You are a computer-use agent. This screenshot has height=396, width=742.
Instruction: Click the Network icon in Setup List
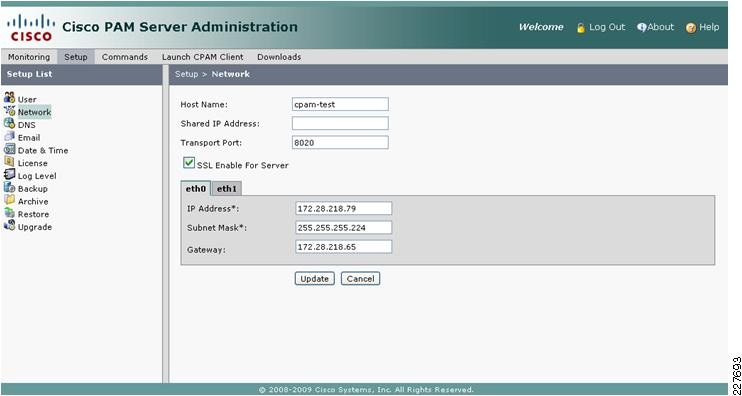tap(9, 111)
